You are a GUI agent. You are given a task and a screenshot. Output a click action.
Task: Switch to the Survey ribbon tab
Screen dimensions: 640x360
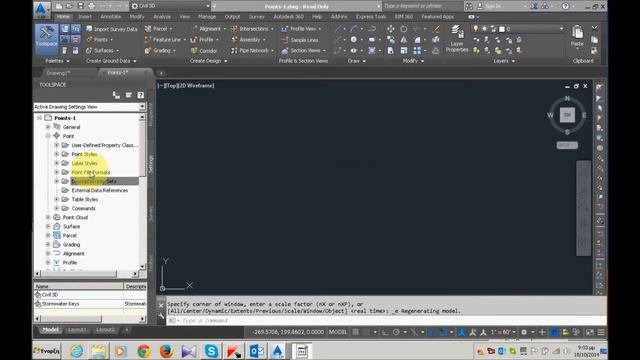(257, 17)
